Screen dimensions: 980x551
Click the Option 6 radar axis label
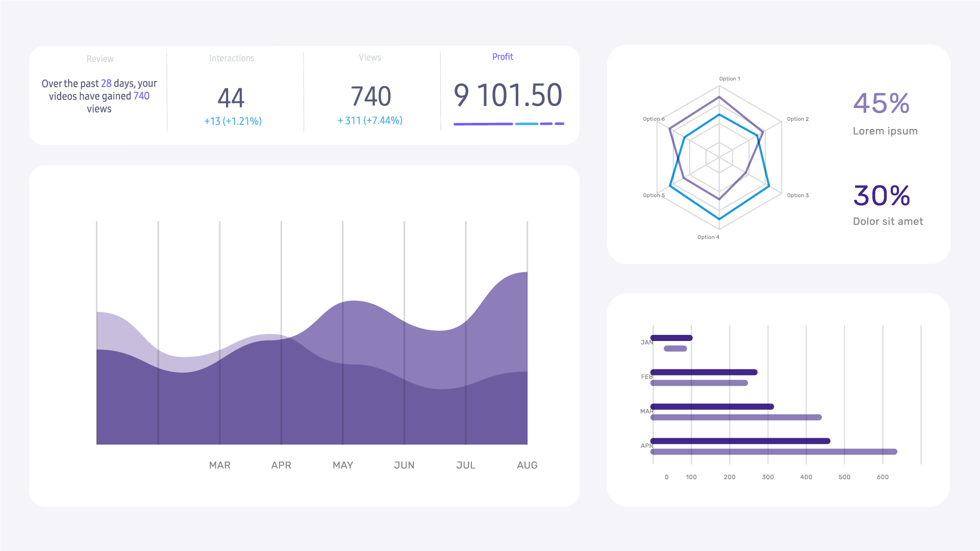click(x=654, y=119)
